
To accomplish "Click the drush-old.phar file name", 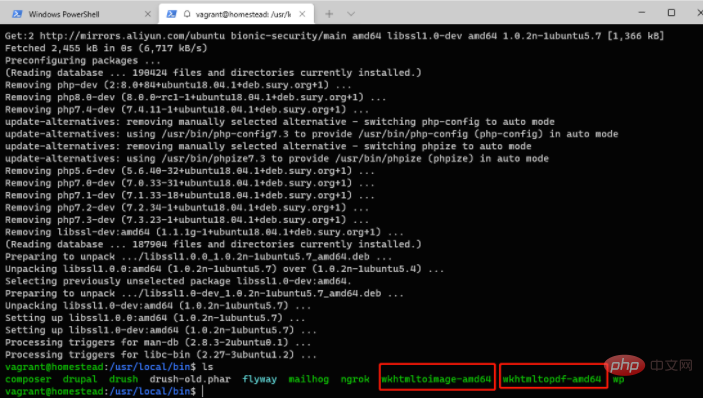I will pos(190,379).
